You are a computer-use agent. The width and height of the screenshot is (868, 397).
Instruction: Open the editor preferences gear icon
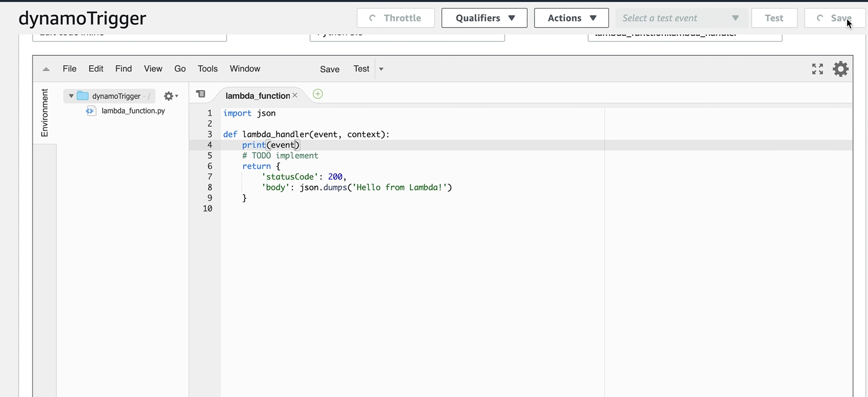click(840, 69)
